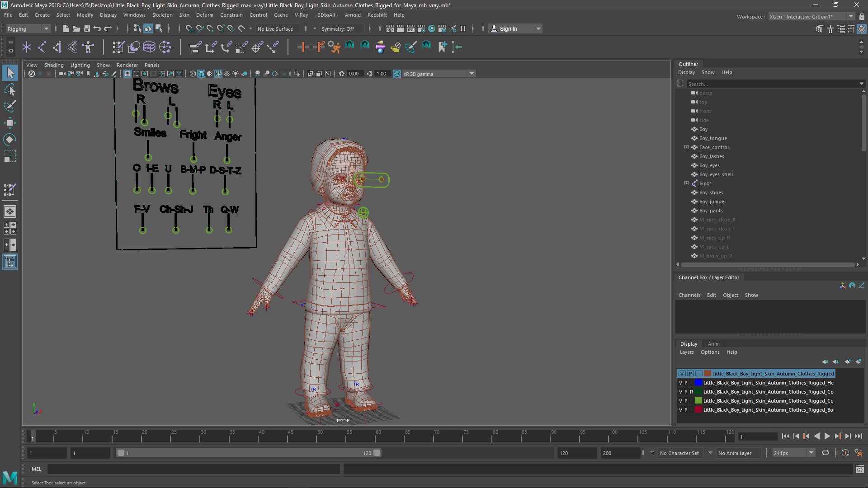Choose the Rotate tool in toolbox
Image resolution: width=868 pixels, height=488 pixels.
tap(10, 140)
